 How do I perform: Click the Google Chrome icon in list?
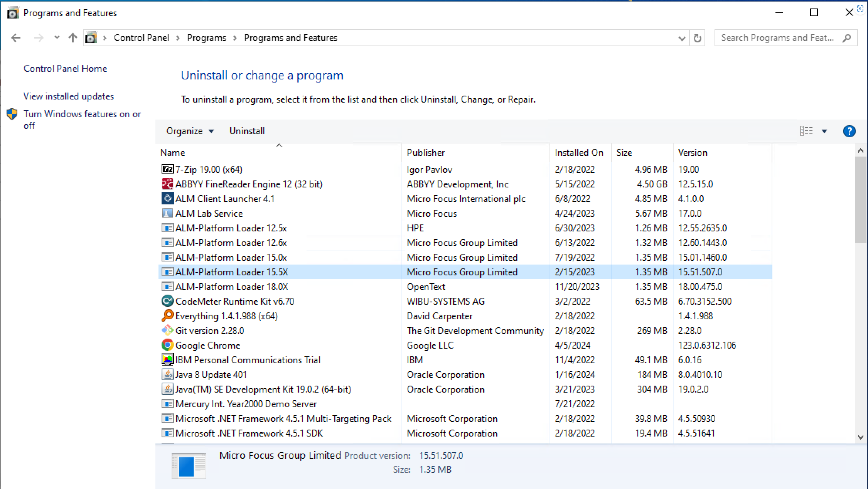pos(167,345)
